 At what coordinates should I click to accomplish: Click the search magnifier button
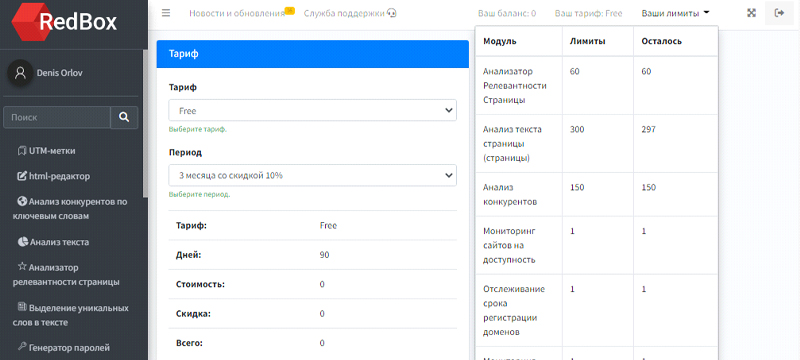coord(124,117)
